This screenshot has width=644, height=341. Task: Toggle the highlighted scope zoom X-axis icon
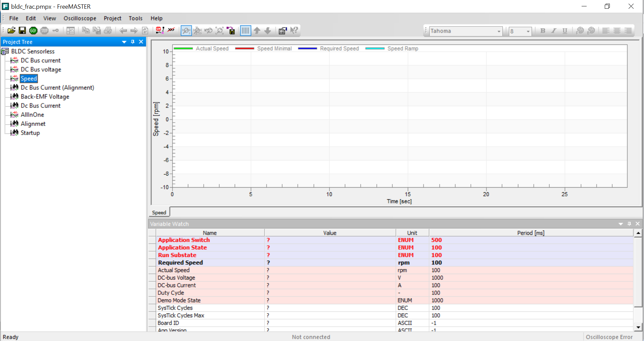pos(186,30)
